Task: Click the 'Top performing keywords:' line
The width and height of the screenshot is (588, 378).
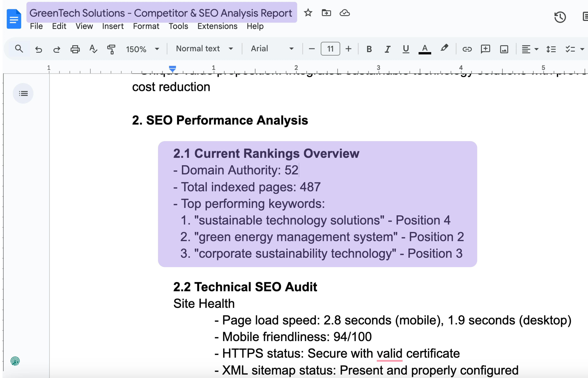Action: click(x=249, y=204)
